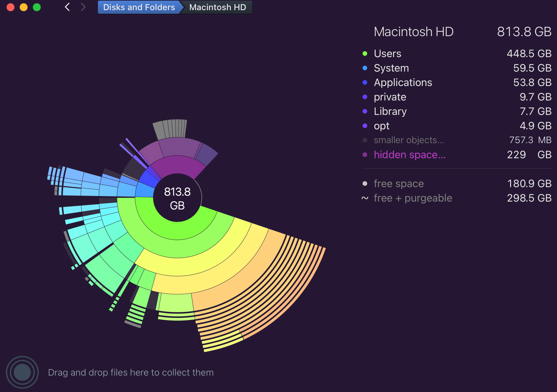Select the Macintosh HD breadcrumb
This screenshot has width=557, height=392.
[x=218, y=7]
